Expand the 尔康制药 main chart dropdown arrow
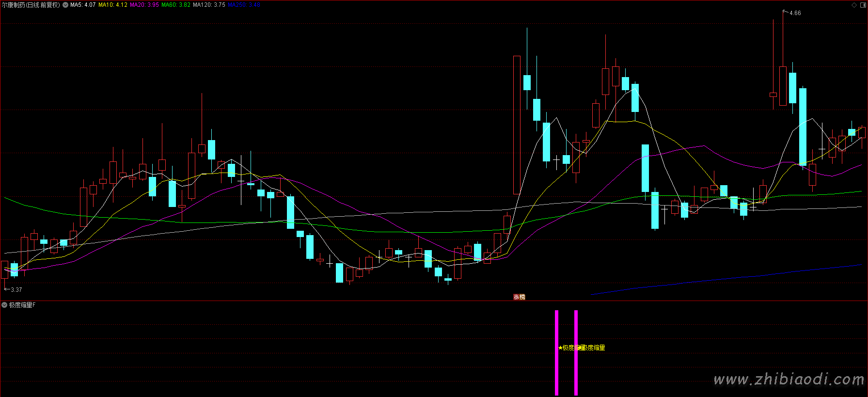868x397 pixels. [x=65, y=5]
